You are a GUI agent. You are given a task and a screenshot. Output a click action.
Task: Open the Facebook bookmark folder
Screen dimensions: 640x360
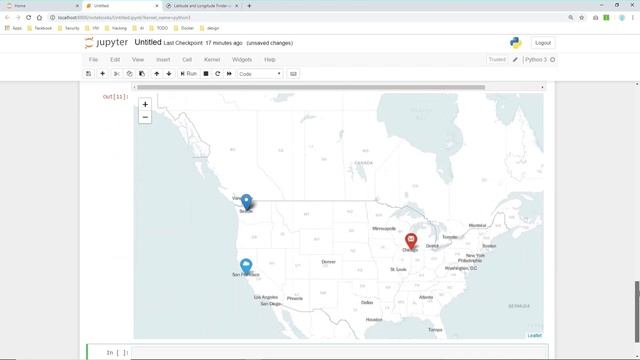[39, 28]
